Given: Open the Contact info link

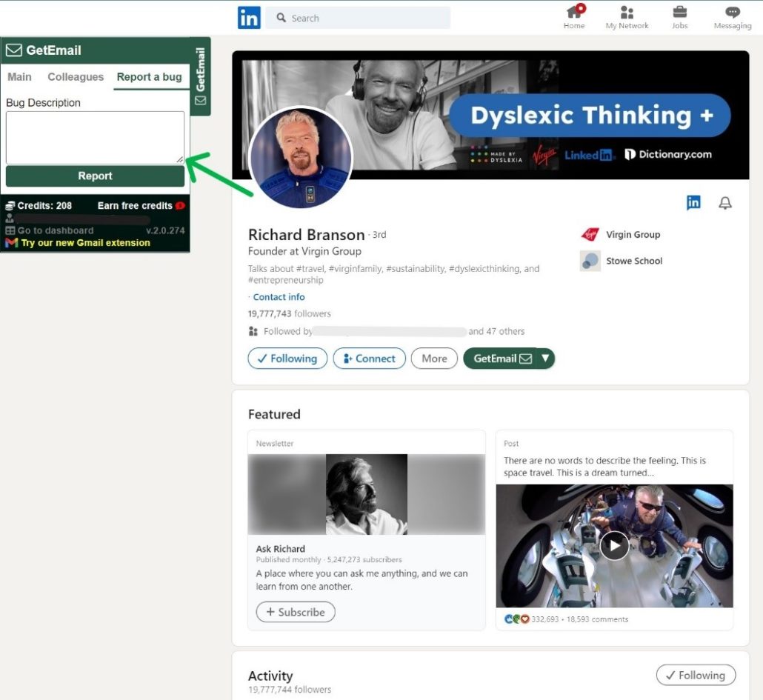Looking at the screenshot, I should pyautogui.click(x=279, y=297).
